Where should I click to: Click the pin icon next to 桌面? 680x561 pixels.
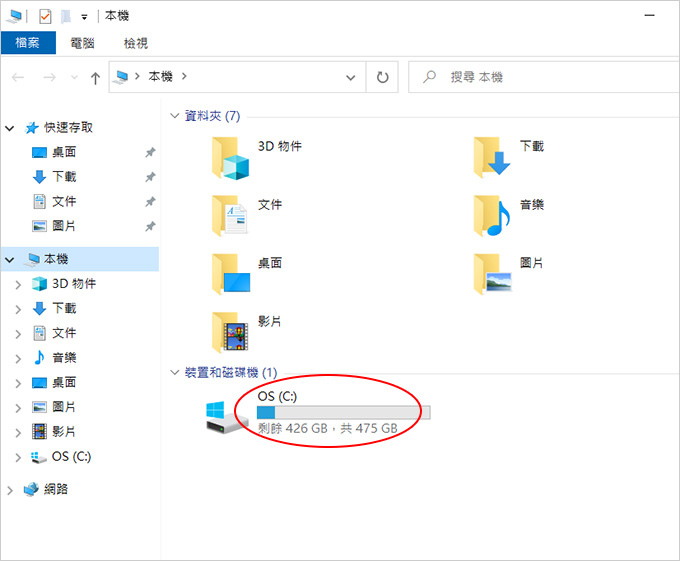pyautogui.click(x=150, y=152)
